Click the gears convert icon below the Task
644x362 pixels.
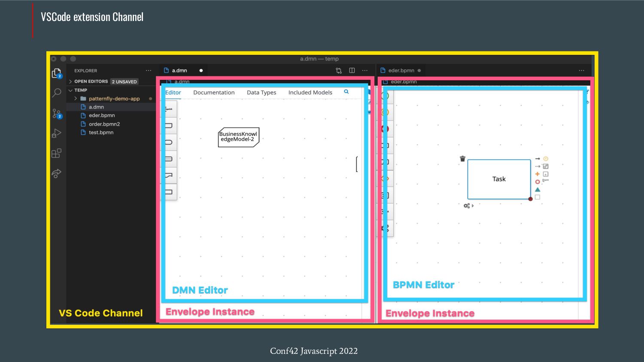pyautogui.click(x=467, y=206)
